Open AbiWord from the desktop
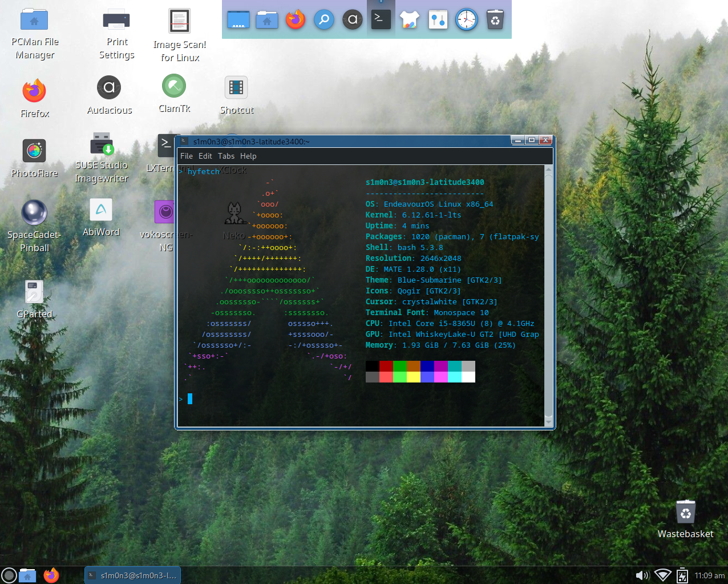This screenshot has height=584, width=728. [101, 210]
